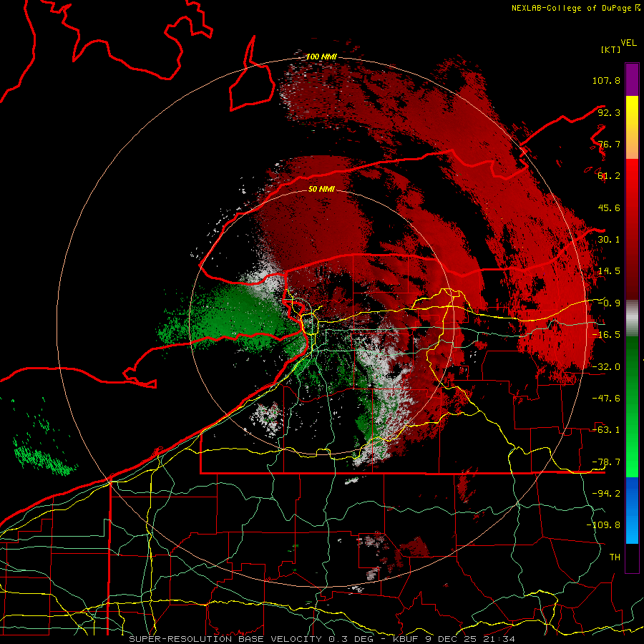Click the 45.6 legend value
The width and height of the screenshot is (644, 644).
point(609,208)
